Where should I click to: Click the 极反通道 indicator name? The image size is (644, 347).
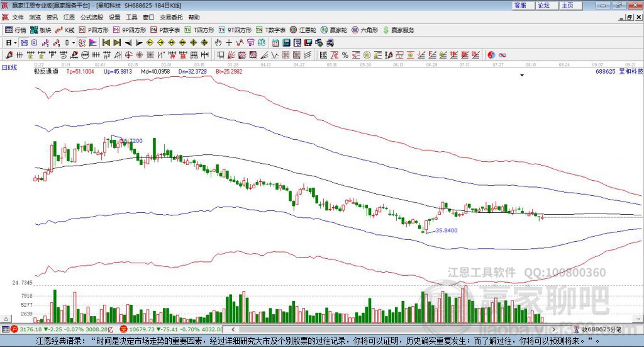pos(46,71)
